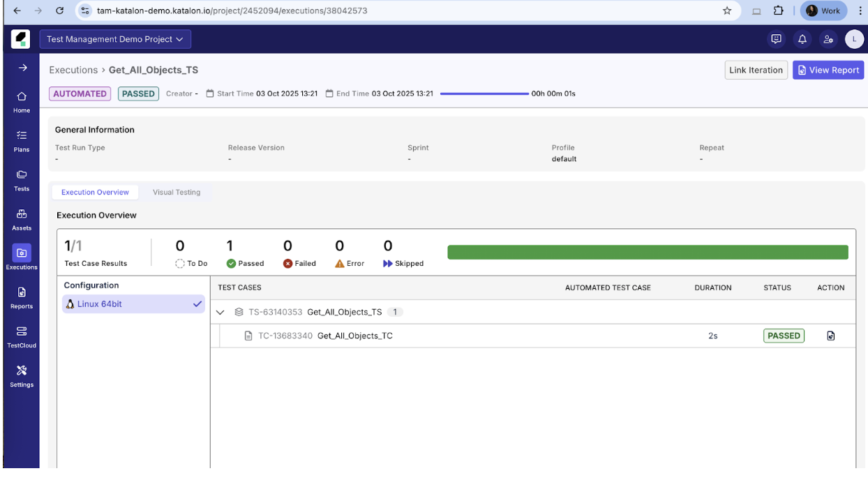View the report for Get_All_Objects_TC
Image resolution: width=868 pixels, height=494 pixels.
(x=830, y=336)
